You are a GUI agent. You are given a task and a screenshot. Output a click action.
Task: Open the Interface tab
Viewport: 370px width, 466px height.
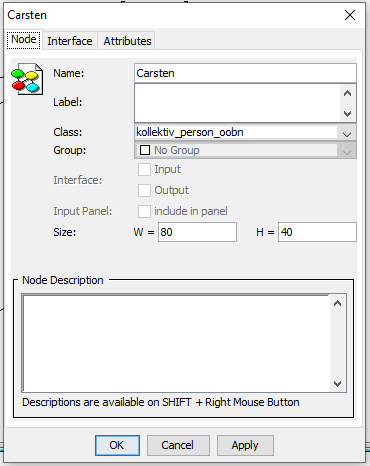point(70,41)
